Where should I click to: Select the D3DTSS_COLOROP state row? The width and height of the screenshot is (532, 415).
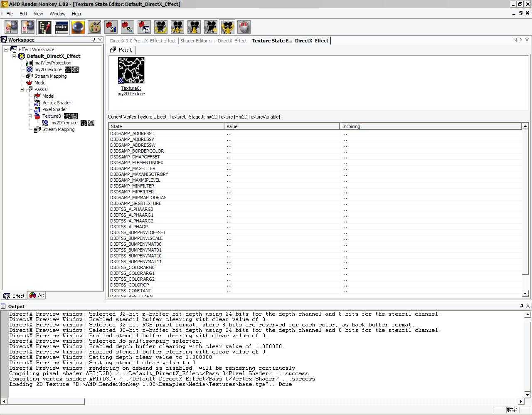[315, 285]
